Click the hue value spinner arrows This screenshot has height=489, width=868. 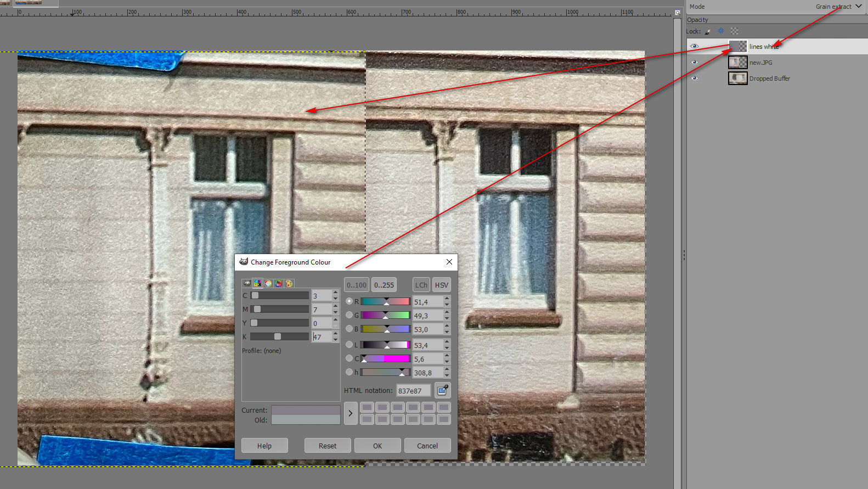pyautogui.click(x=447, y=373)
